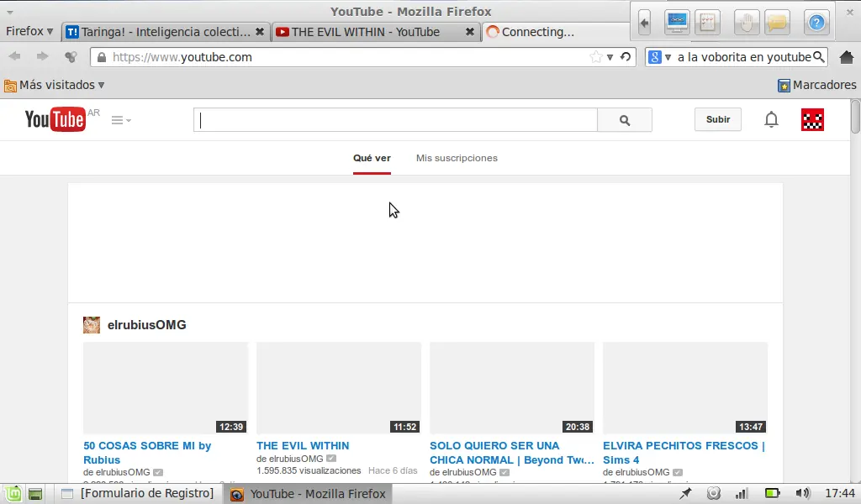Click the 17:44 clock

840,494
